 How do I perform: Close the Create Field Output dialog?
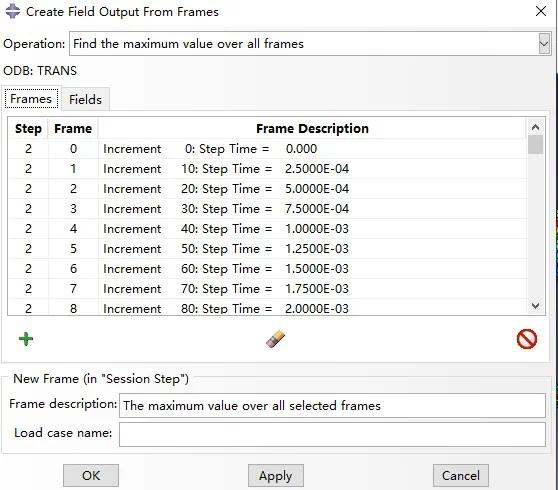541,11
